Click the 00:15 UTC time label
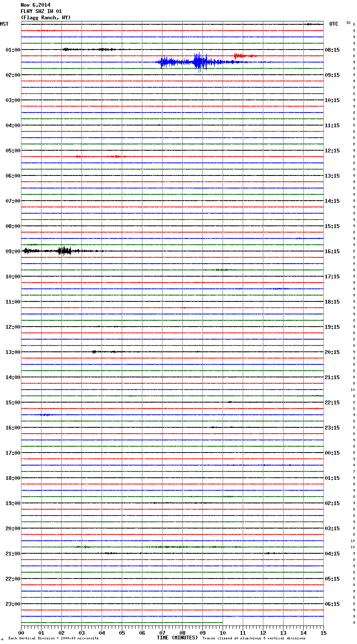Screen dimensions: 357x644 click(x=332, y=453)
